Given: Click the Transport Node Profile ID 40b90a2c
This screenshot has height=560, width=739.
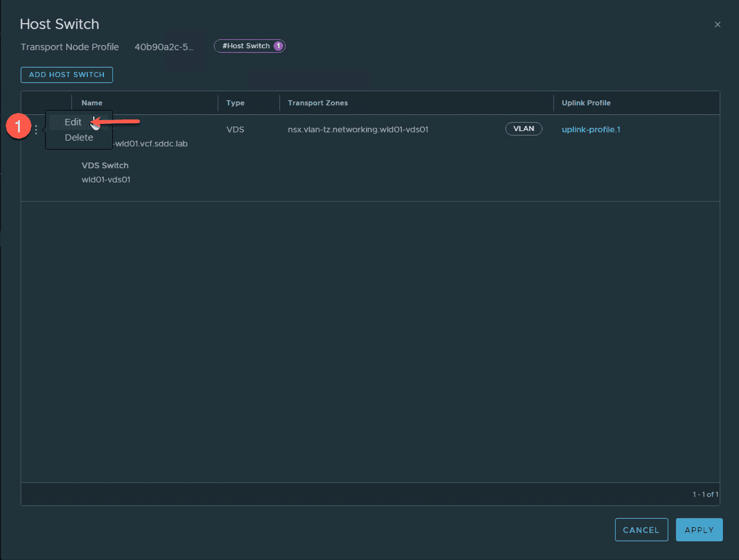Looking at the screenshot, I should coord(164,47).
